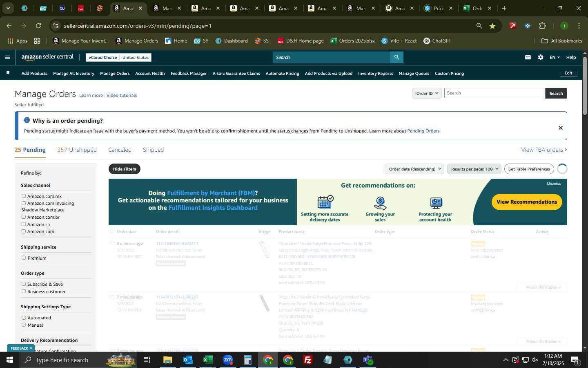
Task: Open the D&H Home page bookmark
Action: click(301, 41)
